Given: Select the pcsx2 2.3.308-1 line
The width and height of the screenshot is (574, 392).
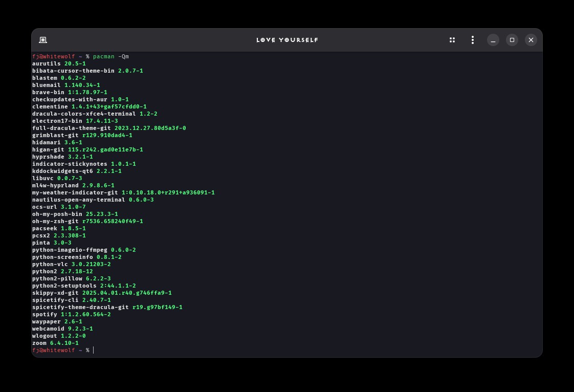Looking at the screenshot, I should tap(59, 235).
